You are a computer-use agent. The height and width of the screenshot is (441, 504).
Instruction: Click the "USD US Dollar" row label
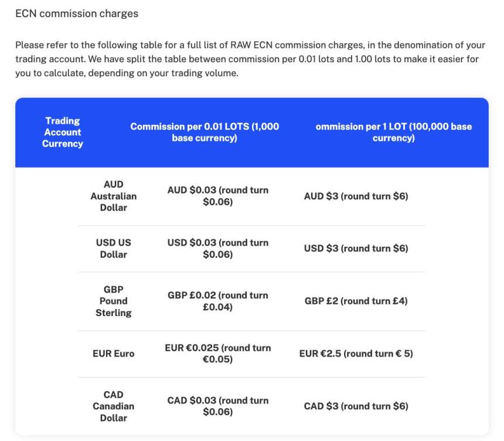coord(114,248)
